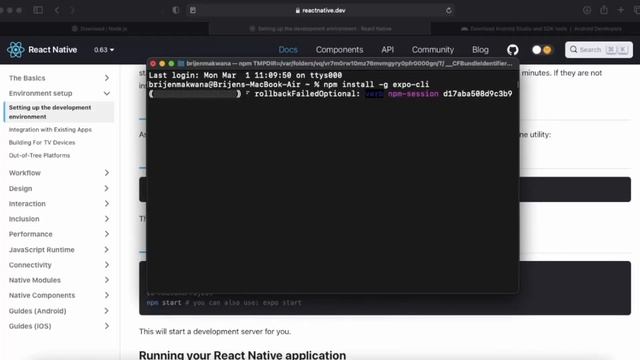Click the React Native title link
The width and height of the screenshot is (640, 360).
pos(53,50)
